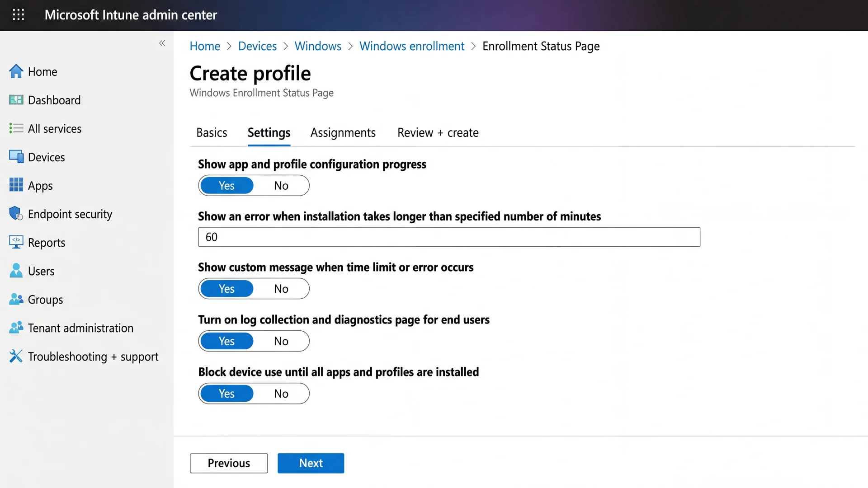Click the Troubleshooting + support tools icon
This screenshot has height=488, width=868.
pos(16,356)
